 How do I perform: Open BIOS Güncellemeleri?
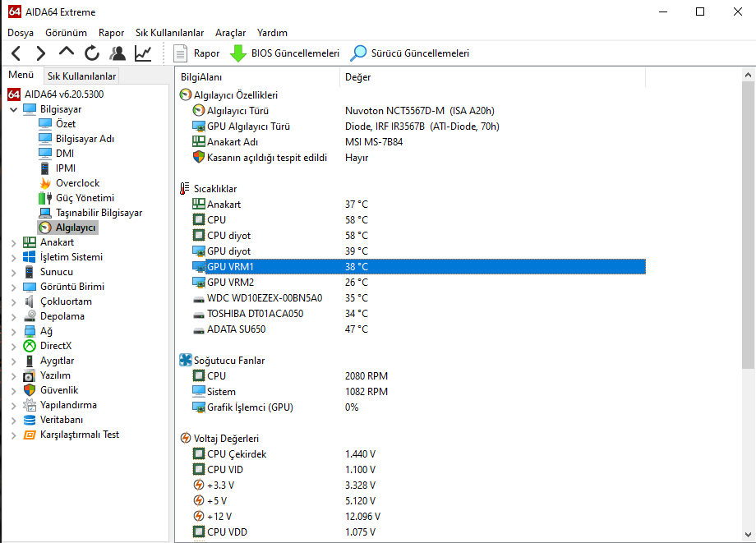(284, 53)
